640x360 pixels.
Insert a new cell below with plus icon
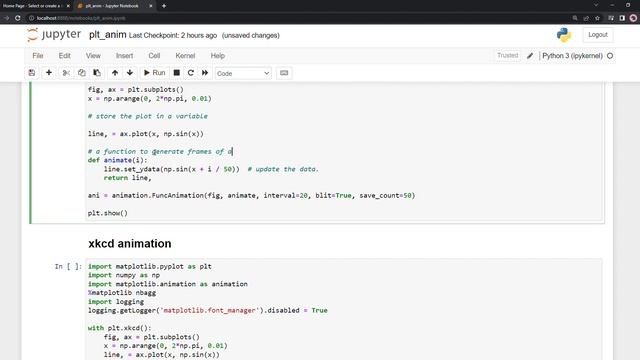coord(49,73)
